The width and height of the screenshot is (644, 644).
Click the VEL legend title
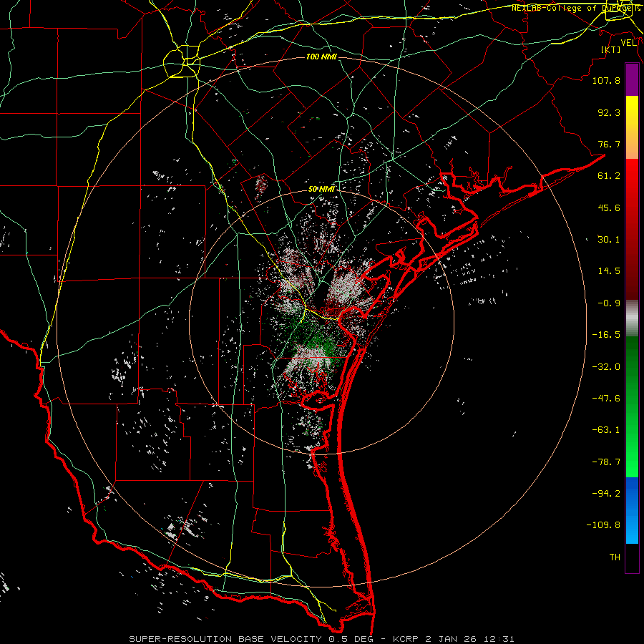628,43
